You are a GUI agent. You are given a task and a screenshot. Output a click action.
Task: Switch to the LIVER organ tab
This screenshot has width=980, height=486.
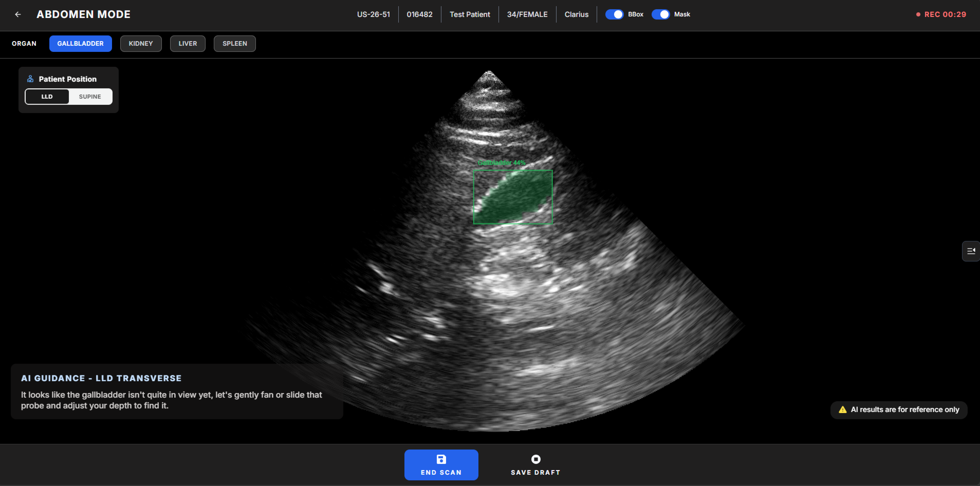(188, 43)
